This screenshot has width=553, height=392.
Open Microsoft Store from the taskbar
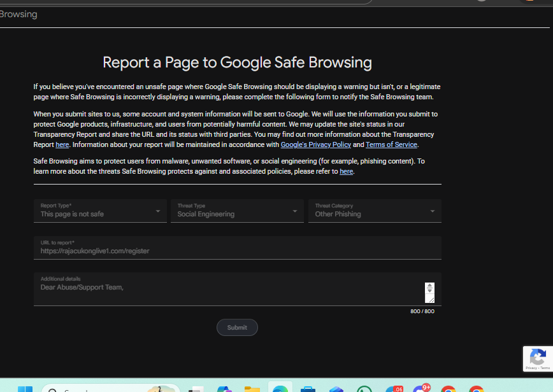[308, 389]
